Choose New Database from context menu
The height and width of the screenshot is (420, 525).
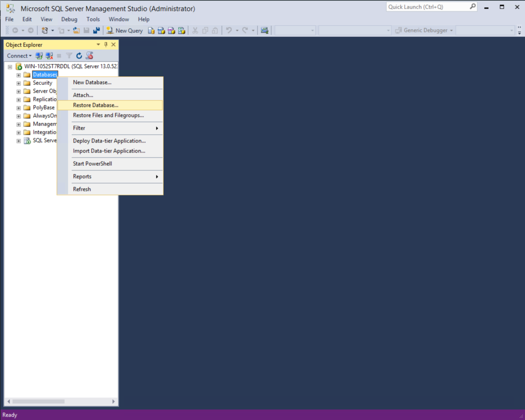point(110,82)
